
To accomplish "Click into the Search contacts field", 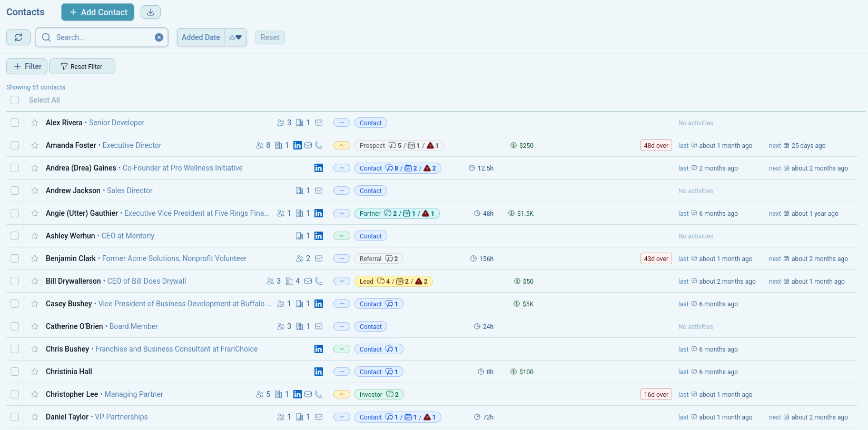I will click(x=100, y=37).
